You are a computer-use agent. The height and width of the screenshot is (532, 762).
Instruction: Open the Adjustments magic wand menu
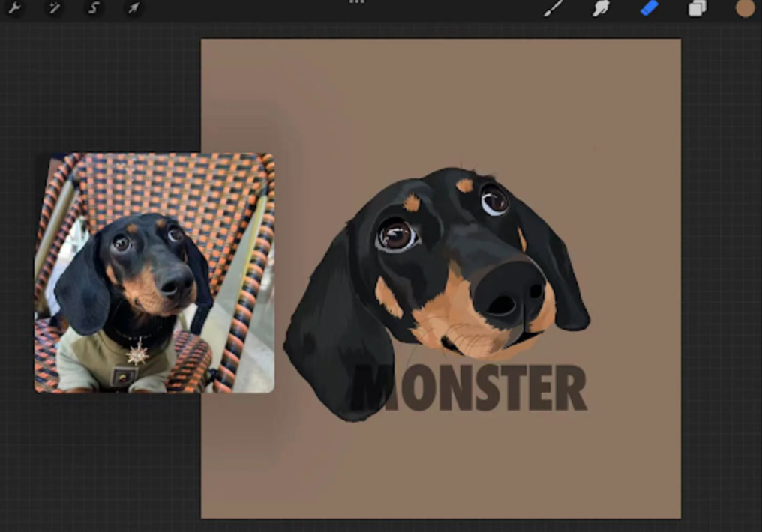pyautogui.click(x=54, y=8)
